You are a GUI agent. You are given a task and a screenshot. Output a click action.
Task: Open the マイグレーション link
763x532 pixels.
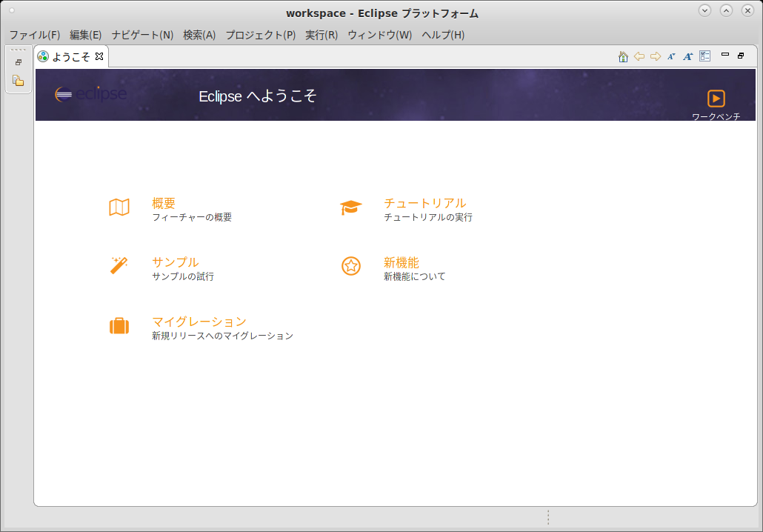pos(199,322)
